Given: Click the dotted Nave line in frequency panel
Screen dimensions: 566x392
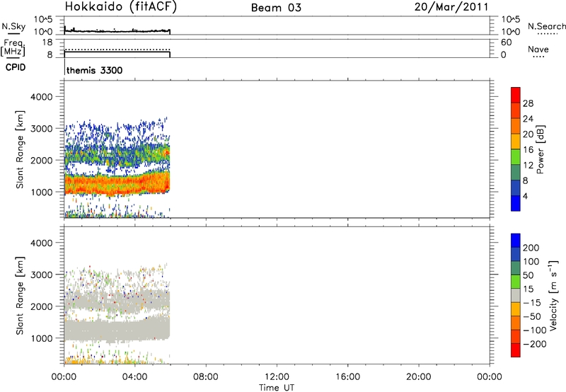Looking at the screenshot, I should 117,50.
